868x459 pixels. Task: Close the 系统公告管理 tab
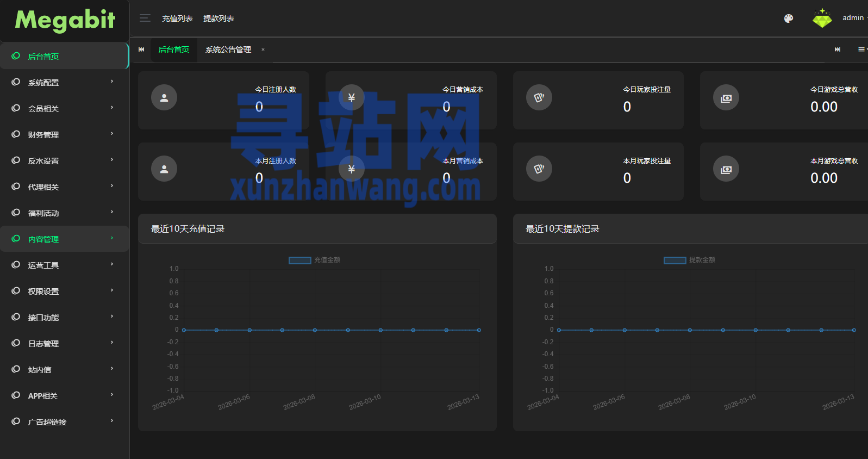[263, 49]
